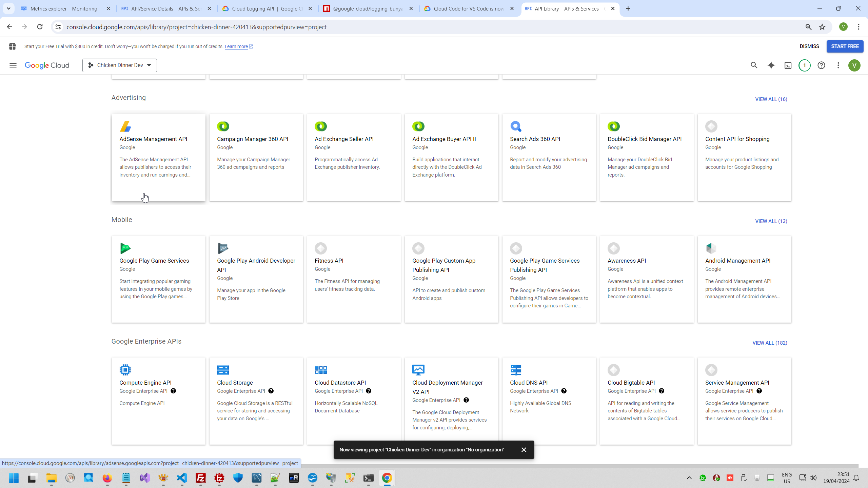Dismiss the project notification toast
The image size is (868, 488).
(524, 449)
